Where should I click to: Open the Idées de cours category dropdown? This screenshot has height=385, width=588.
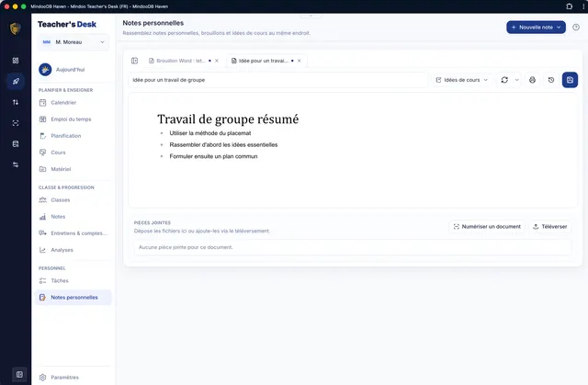click(461, 80)
